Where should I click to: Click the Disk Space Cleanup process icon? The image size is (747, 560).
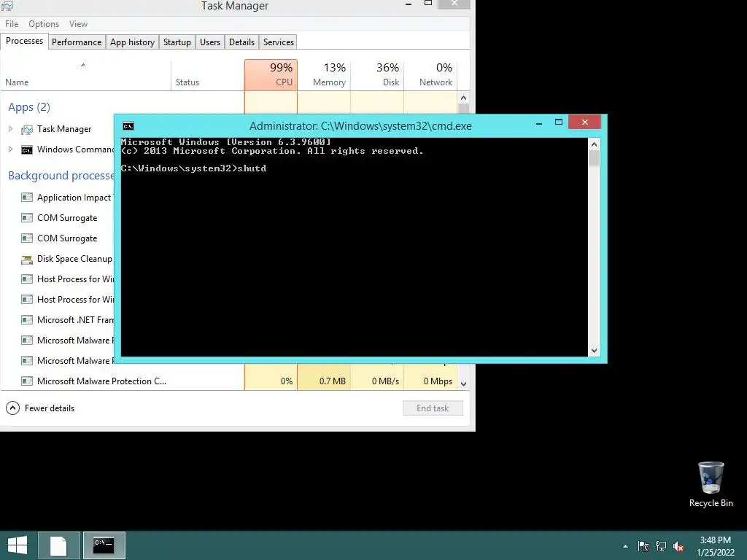(x=27, y=259)
